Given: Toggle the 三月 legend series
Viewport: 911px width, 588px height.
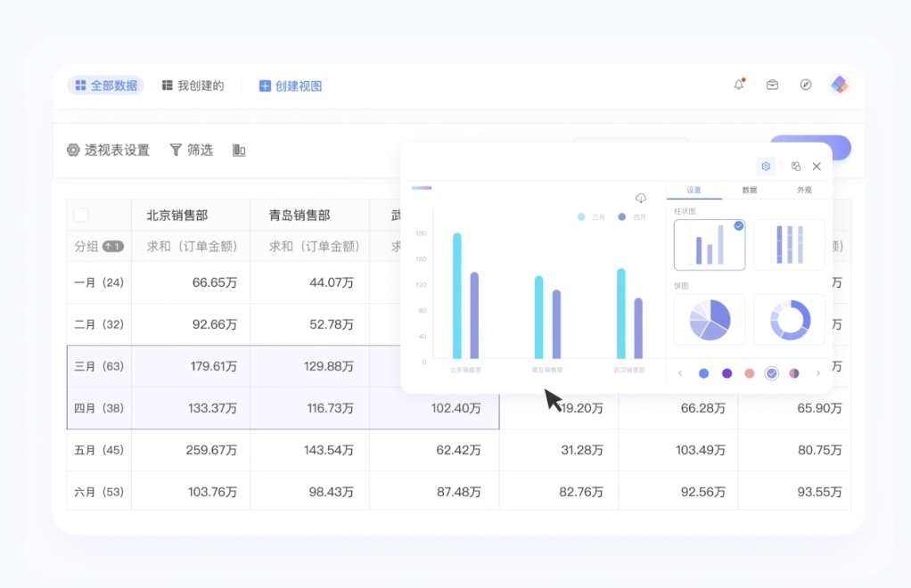Looking at the screenshot, I should [593, 216].
